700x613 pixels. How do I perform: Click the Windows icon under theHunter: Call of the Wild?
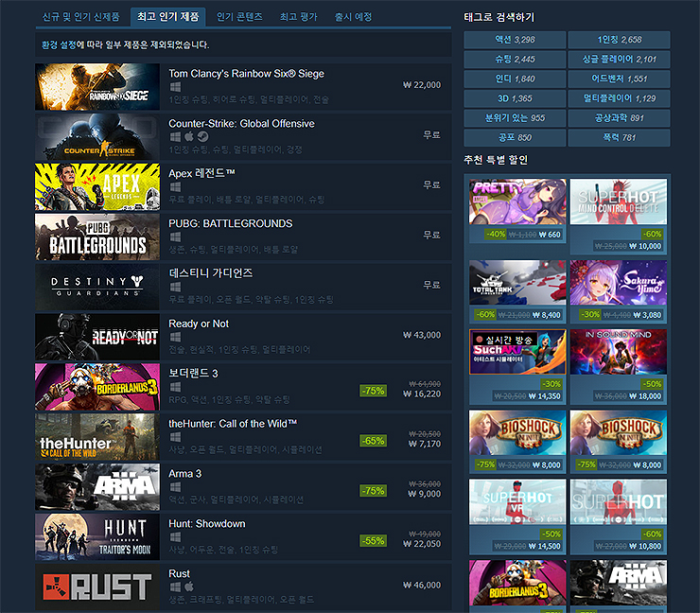point(175,437)
